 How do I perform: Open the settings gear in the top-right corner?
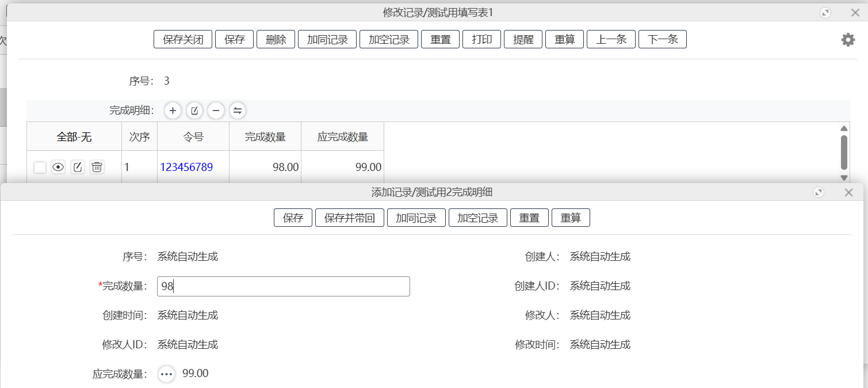(x=847, y=39)
